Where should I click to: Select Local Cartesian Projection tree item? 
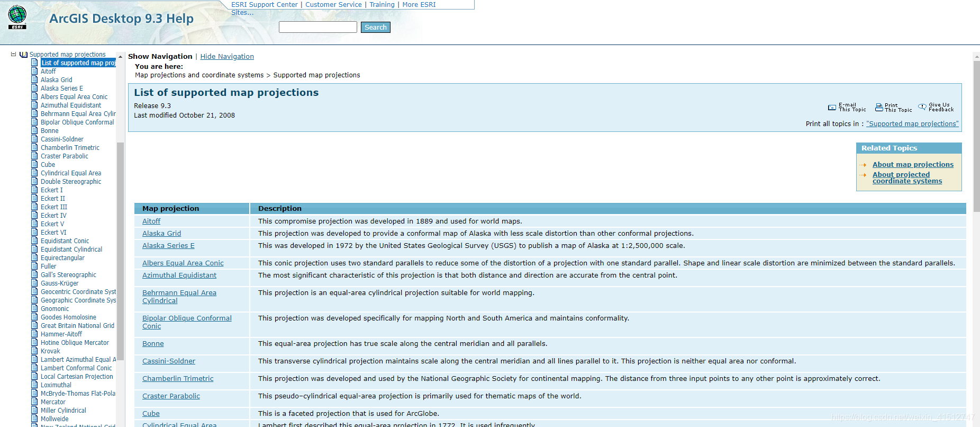(77, 376)
